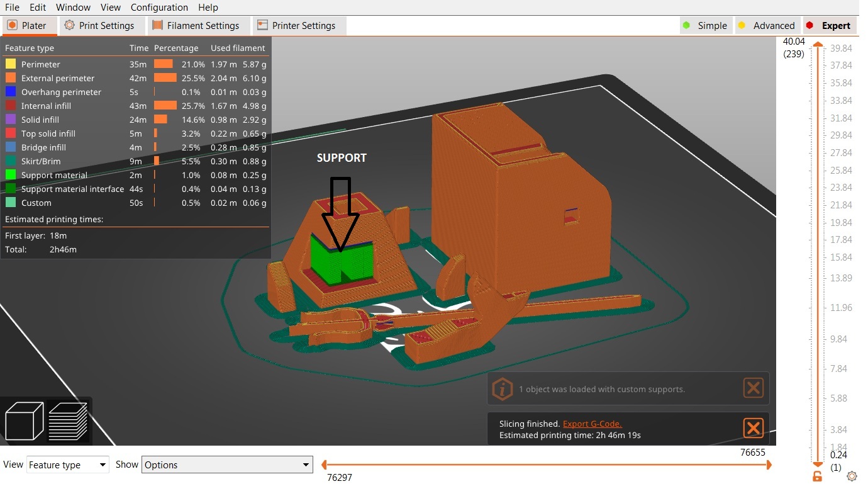
Task: Open the View menu
Action: pos(111,8)
